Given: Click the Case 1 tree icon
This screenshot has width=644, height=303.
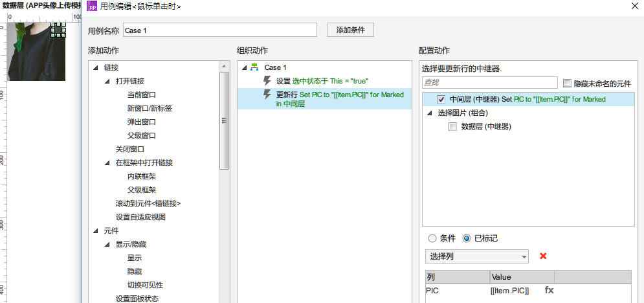Looking at the screenshot, I should pos(254,67).
